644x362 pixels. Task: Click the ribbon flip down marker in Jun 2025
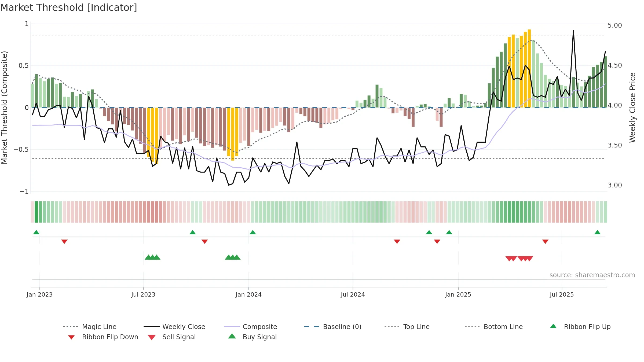(545, 242)
